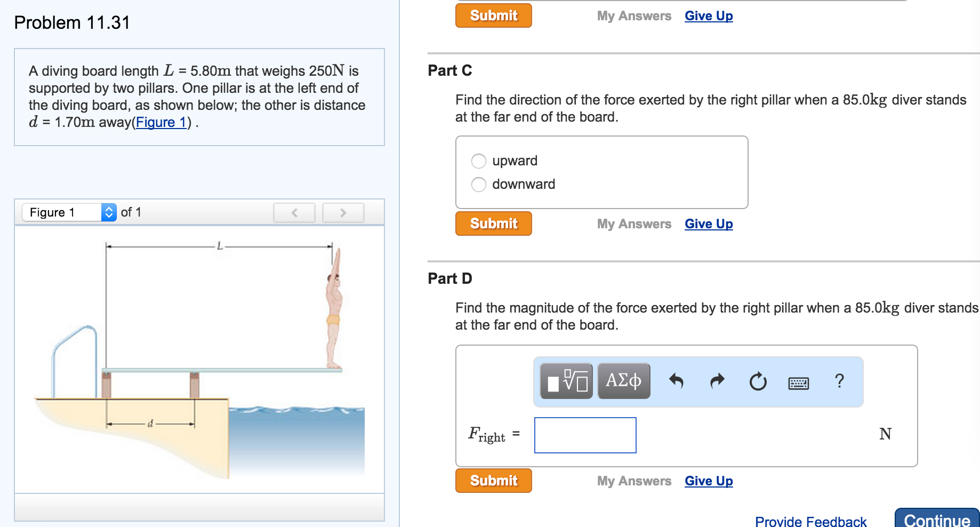Click the next figure arrow
The width and height of the screenshot is (980, 527).
(x=343, y=212)
